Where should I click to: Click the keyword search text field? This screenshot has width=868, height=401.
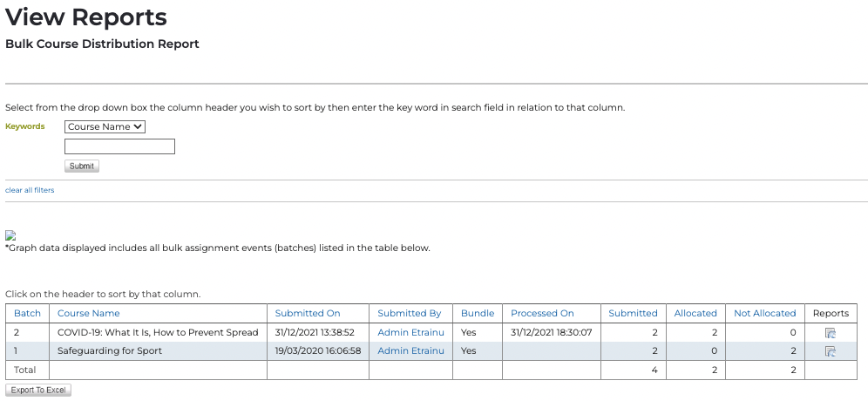coord(119,146)
